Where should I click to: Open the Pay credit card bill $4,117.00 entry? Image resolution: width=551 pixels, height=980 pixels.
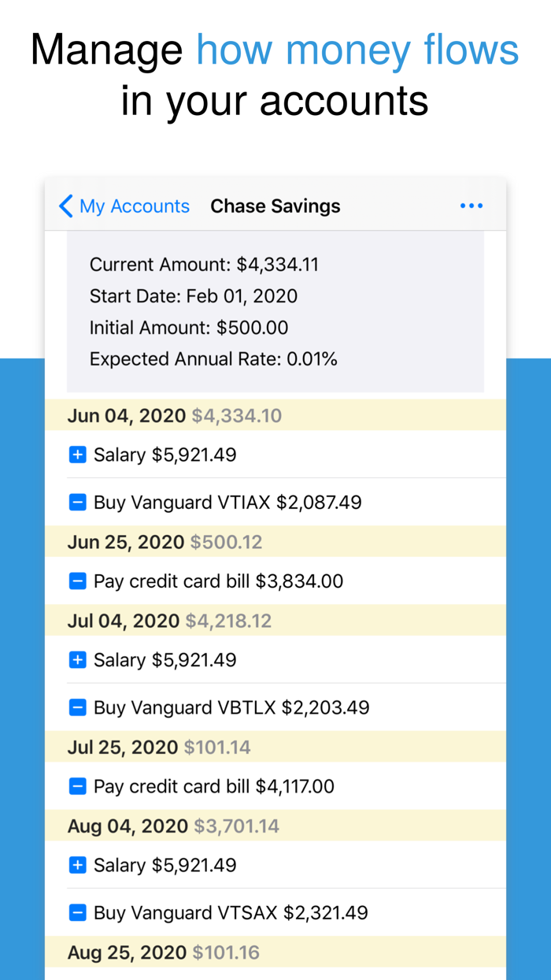(213, 786)
